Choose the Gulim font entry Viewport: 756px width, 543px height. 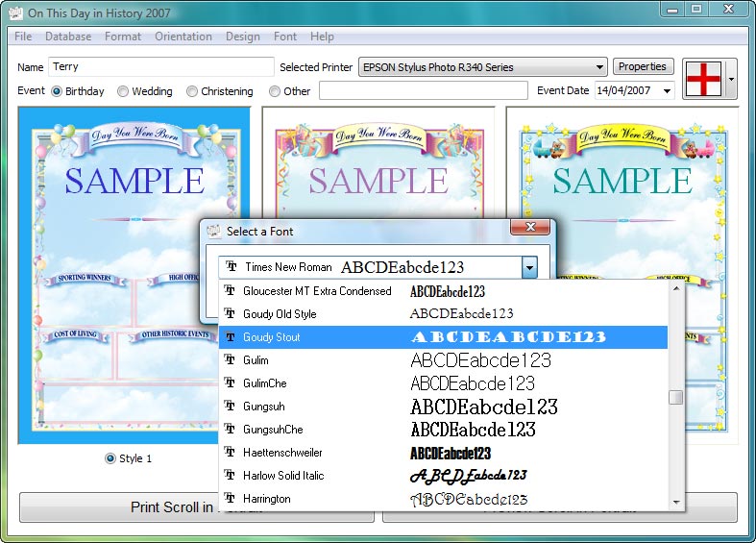[x=443, y=360]
